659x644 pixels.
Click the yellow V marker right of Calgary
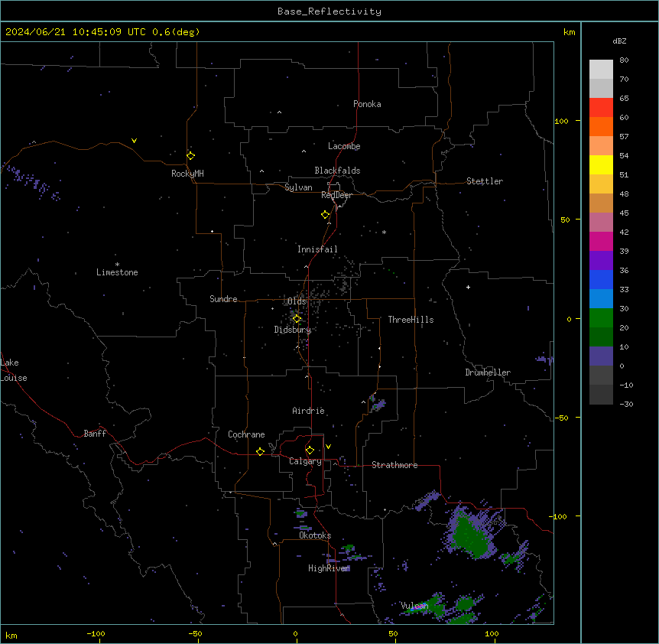pos(328,447)
